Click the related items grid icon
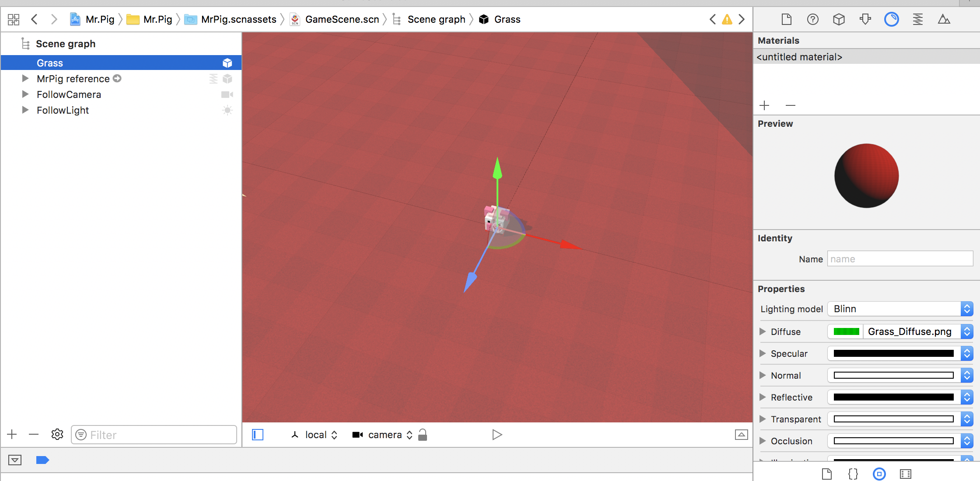Screen dimensions: 980x481 [14, 19]
